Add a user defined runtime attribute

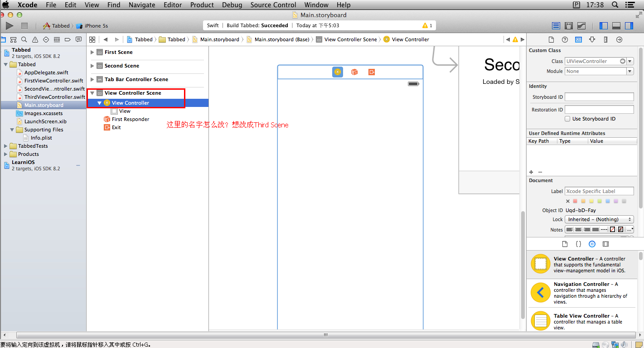point(531,172)
